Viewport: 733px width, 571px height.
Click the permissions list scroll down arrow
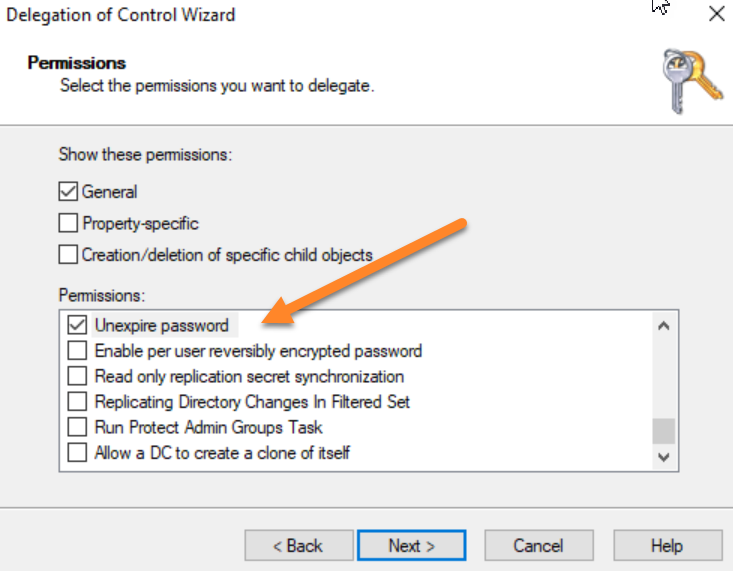coord(663,457)
